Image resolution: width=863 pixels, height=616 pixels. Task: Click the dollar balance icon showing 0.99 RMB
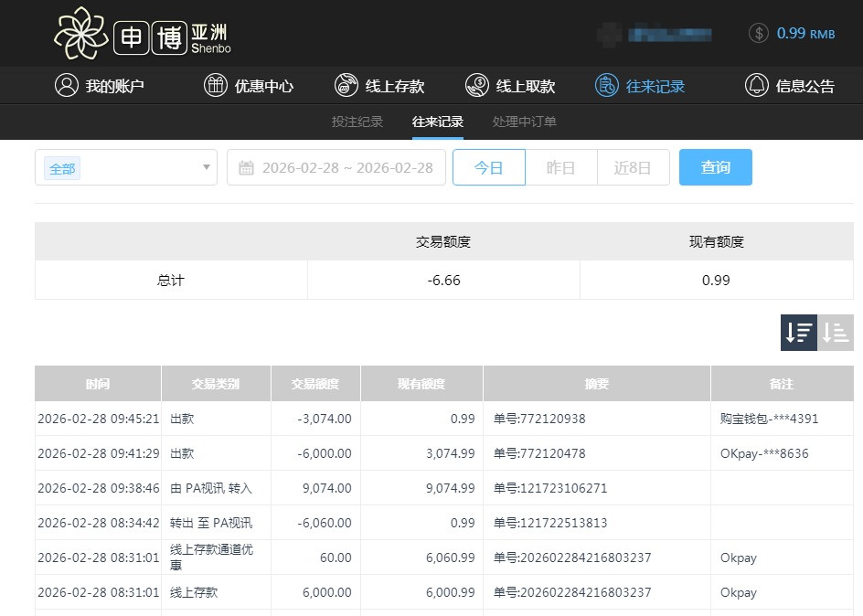click(758, 33)
